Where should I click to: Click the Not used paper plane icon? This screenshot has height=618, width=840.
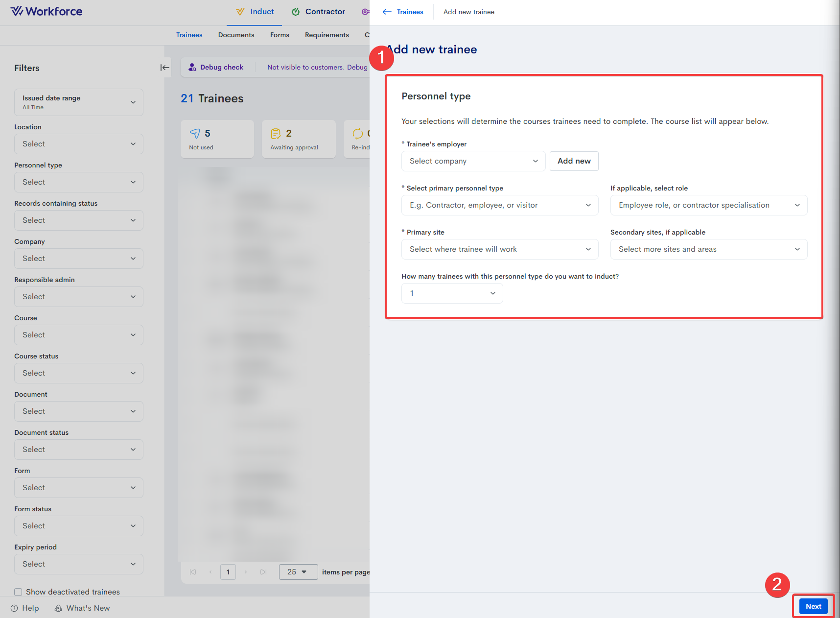195,133
